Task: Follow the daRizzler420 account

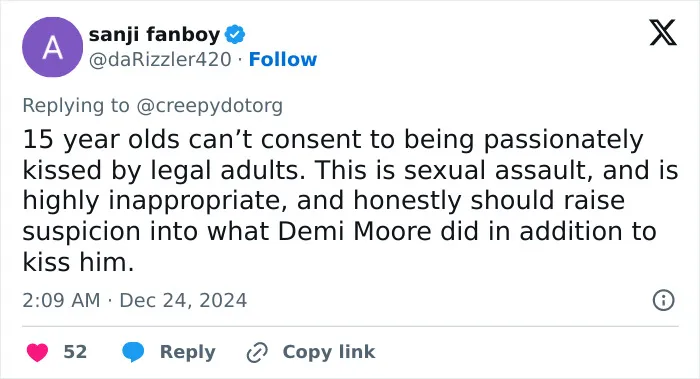Action: tap(283, 59)
